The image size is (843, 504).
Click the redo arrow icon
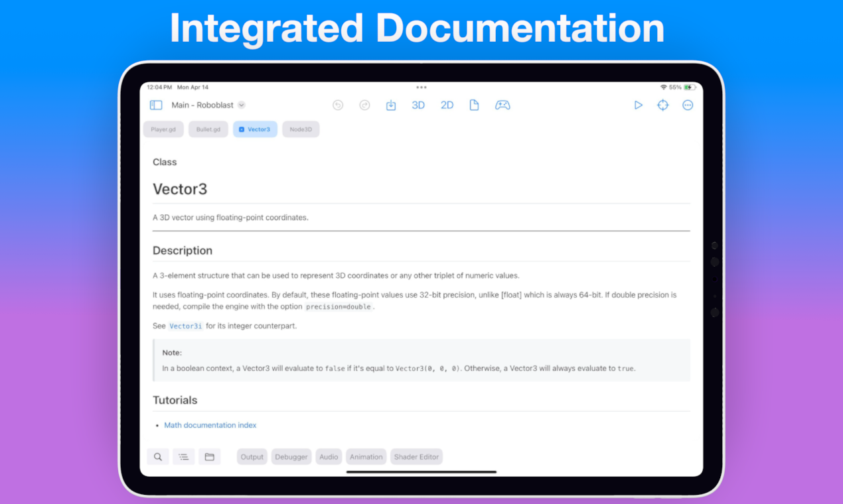[364, 105]
